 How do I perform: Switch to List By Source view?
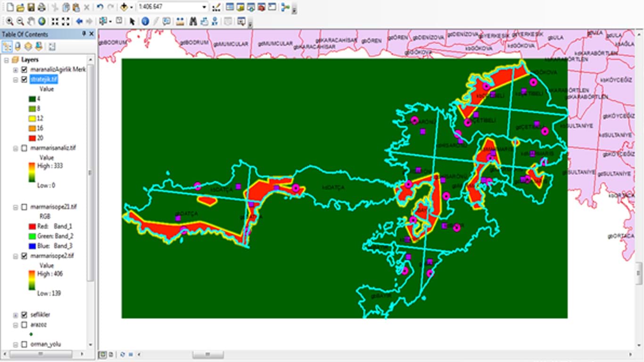pos(18,46)
